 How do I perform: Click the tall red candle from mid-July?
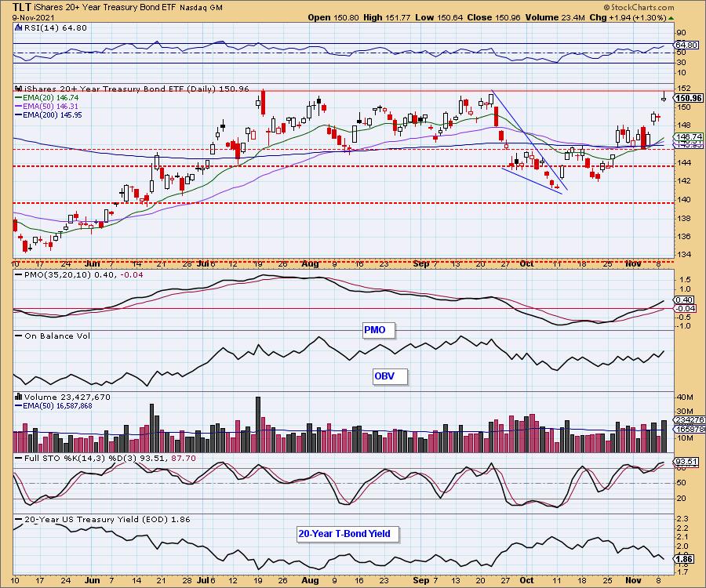tap(263, 103)
